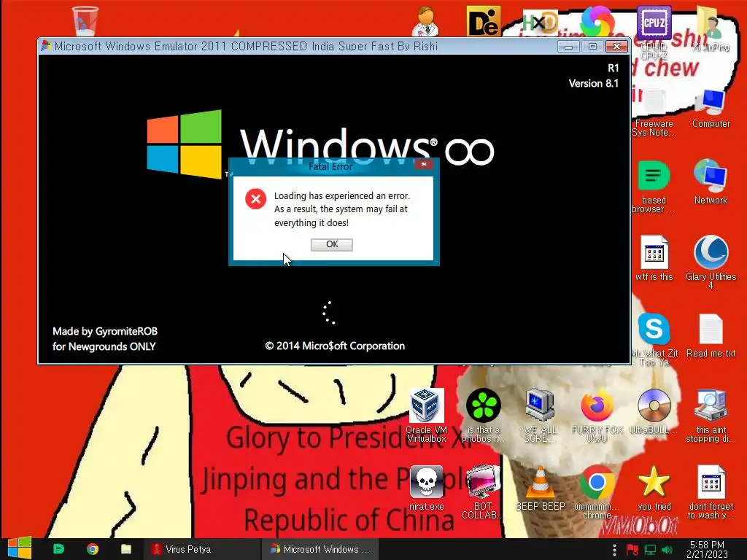
Task: Open Oracle VM Virtualbox icon
Action: 426,416
